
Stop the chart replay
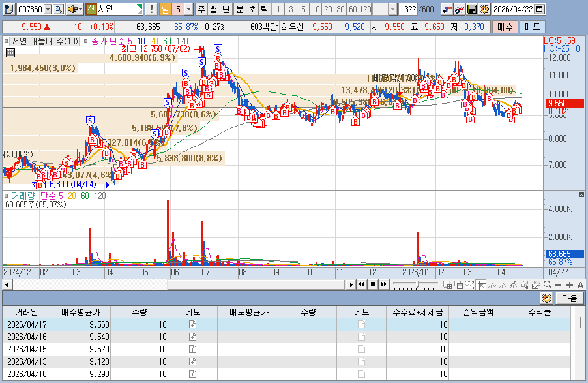coord(373,284)
